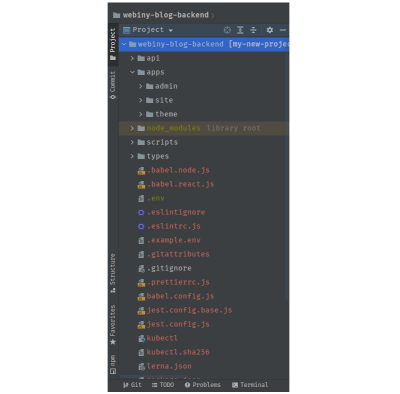Click the theme folder icon
This screenshot has width=400, height=394.
click(x=149, y=114)
